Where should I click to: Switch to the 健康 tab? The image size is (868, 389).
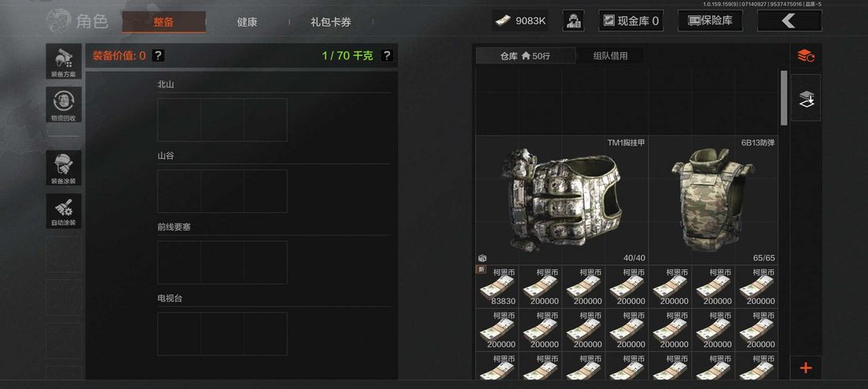247,23
